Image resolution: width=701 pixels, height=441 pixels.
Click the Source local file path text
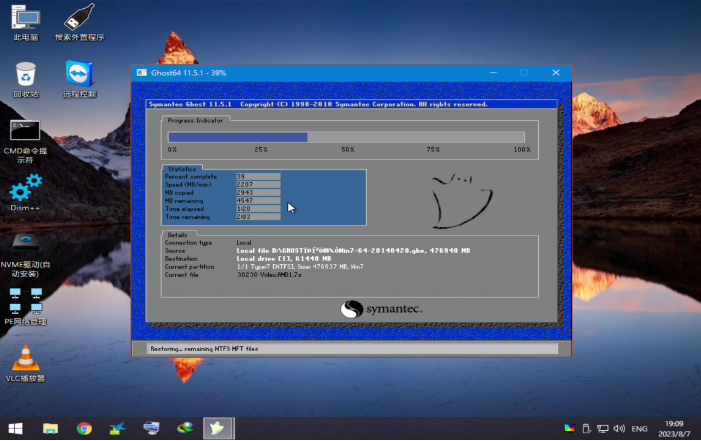click(x=353, y=250)
